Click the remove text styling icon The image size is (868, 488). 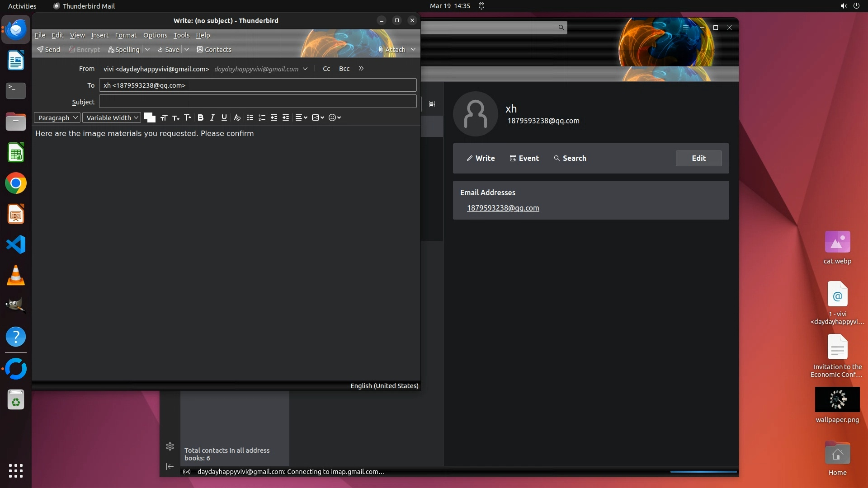(237, 117)
